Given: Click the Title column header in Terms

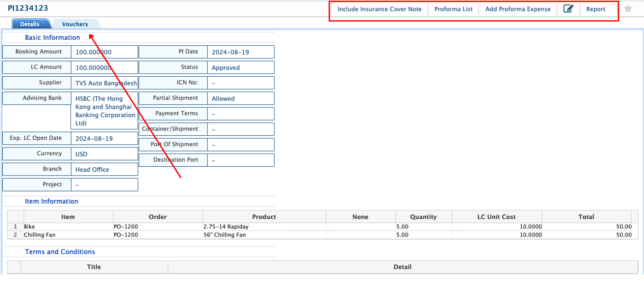Looking at the screenshot, I should coord(94,267).
